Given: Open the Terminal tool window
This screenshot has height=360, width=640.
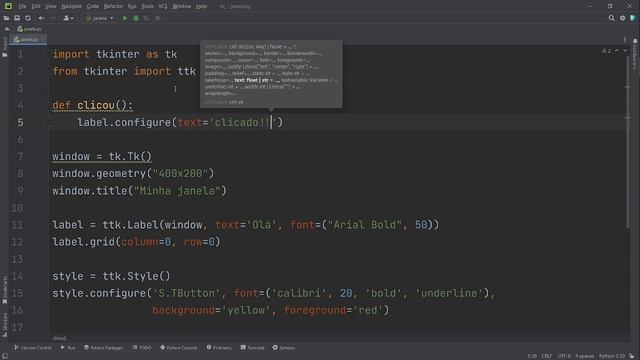Looking at the screenshot, I should (x=253, y=348).
